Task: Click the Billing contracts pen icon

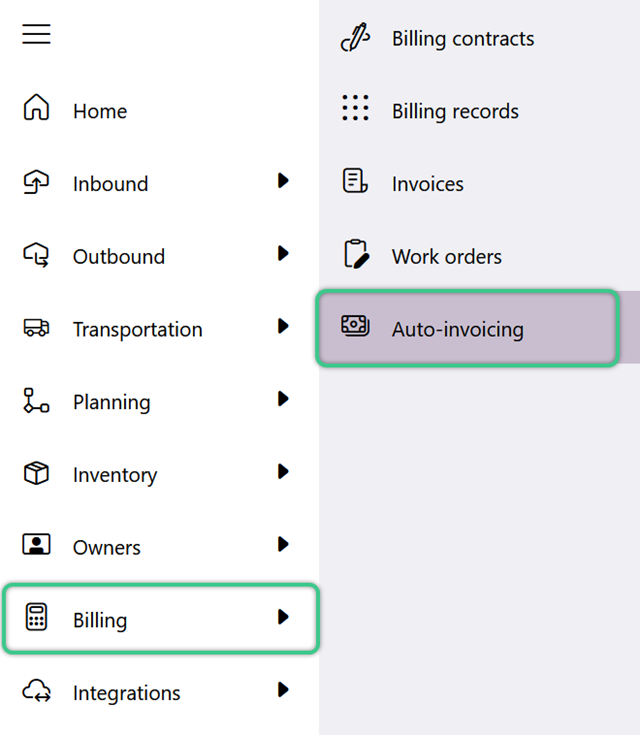Action: coord(355,37)
